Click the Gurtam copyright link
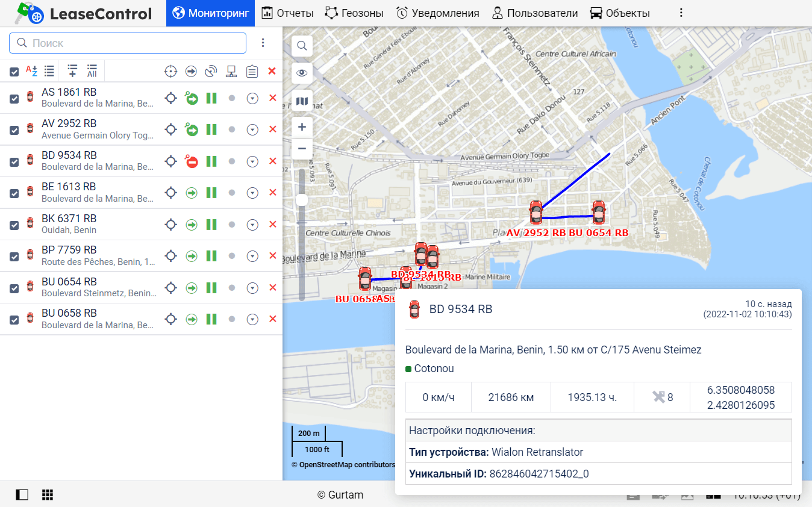Screen dimensions: 812x507 click(x=340, y=495)
